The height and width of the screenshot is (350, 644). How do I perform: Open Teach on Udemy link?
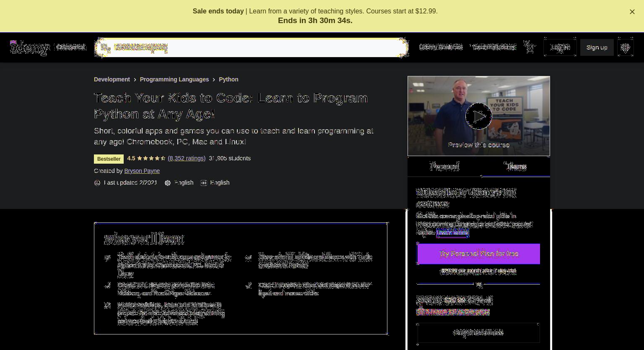(494, 47)
